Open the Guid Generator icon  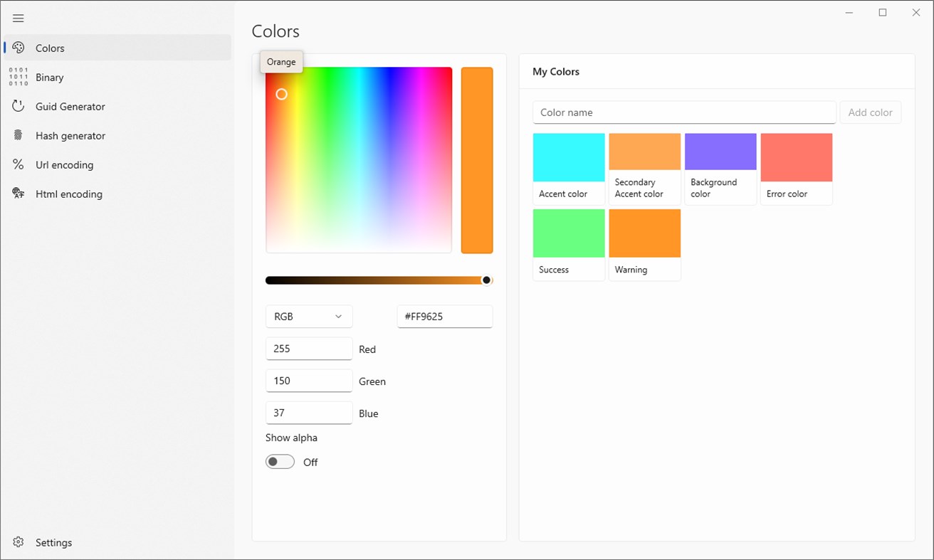[x=19, y=106]
